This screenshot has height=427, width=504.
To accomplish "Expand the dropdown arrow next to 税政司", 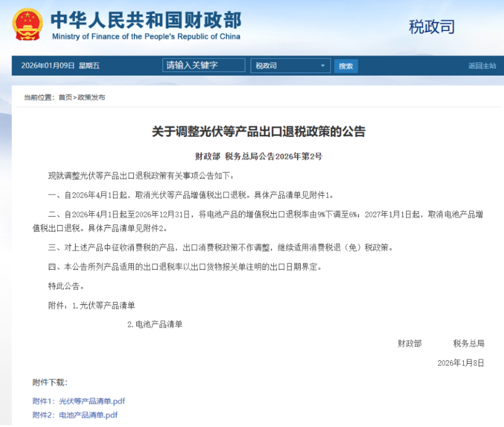I will tap(322, 65).
